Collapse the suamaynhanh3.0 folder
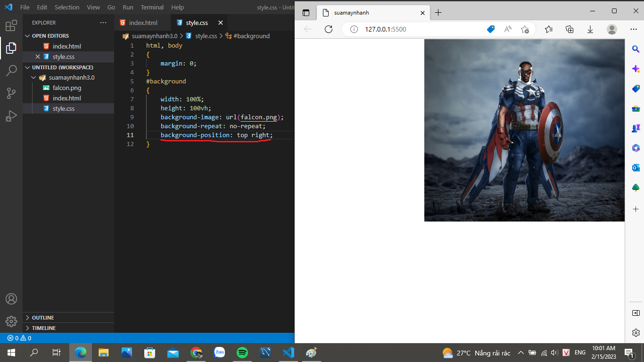This screenshot has width=644, height=362. click(x=68, y=78)
